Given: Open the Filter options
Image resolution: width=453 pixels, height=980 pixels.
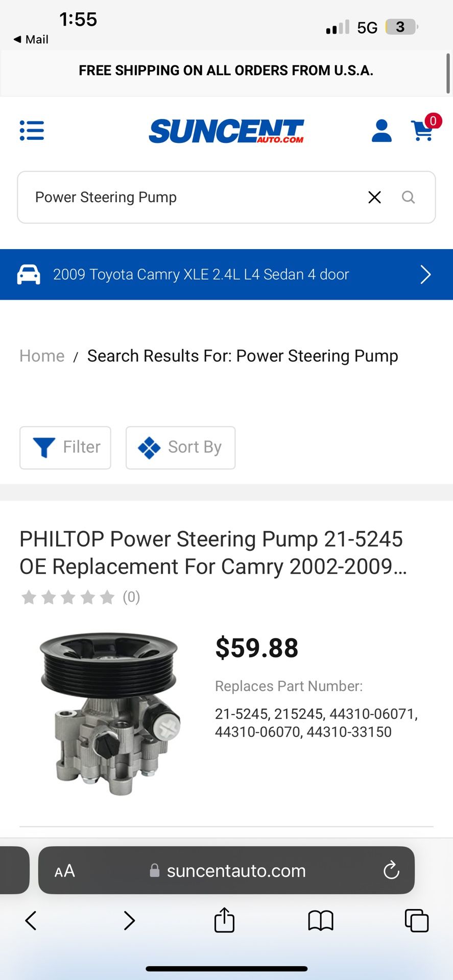Looking at the screenshot, I should click(65, 447).
